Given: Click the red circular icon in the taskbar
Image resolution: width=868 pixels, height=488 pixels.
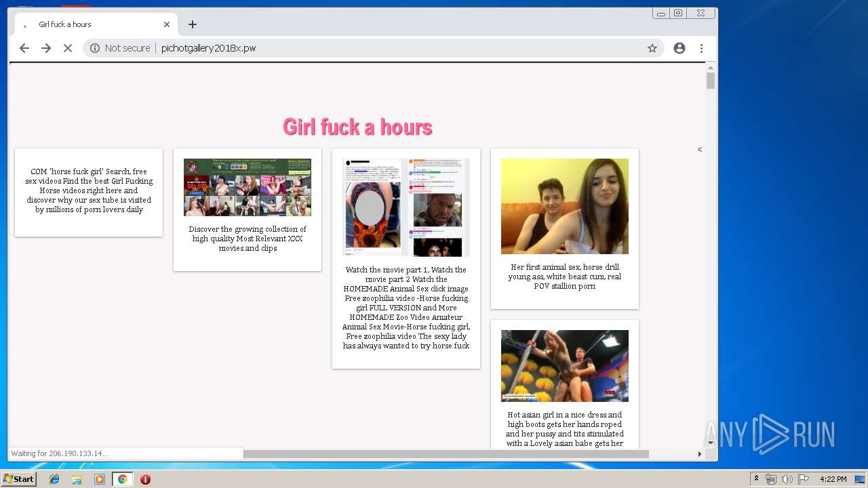Looking at the screenshot, I should click(x=145, y=479).
